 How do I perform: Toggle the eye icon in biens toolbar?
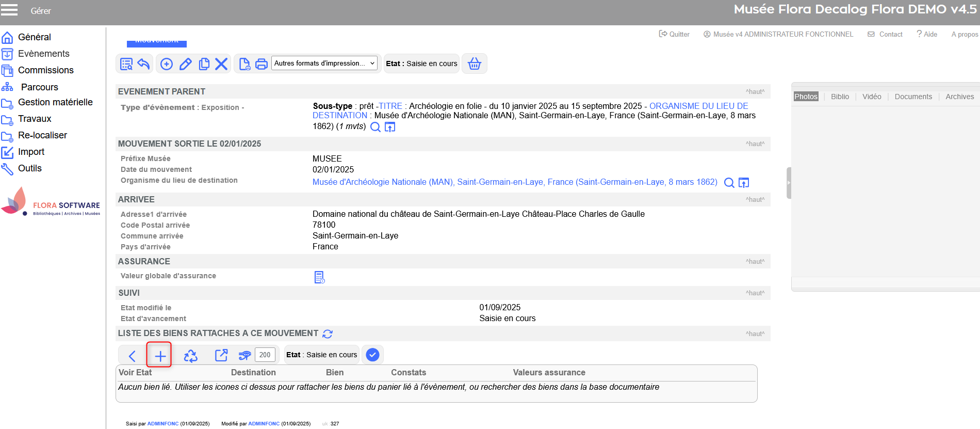[x=244, y=355]
